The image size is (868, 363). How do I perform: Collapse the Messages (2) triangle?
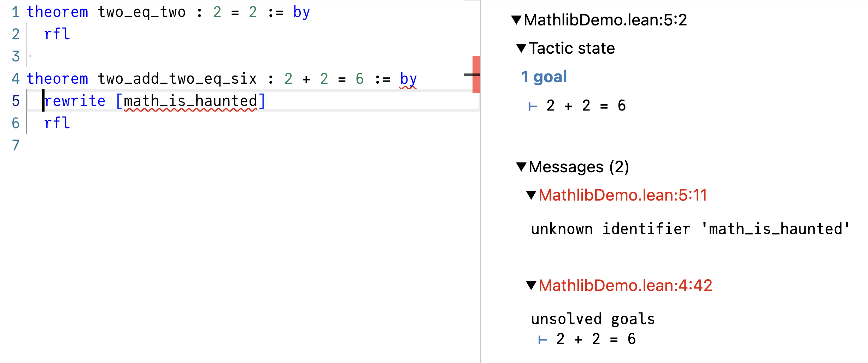[521, 167]
